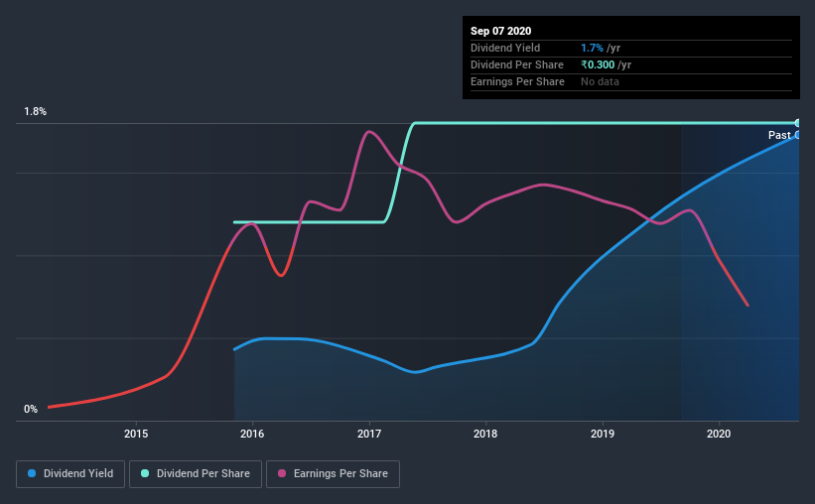
Task: Toggle the Earnings Per Share legend button
Action: [x=333, y=474]
